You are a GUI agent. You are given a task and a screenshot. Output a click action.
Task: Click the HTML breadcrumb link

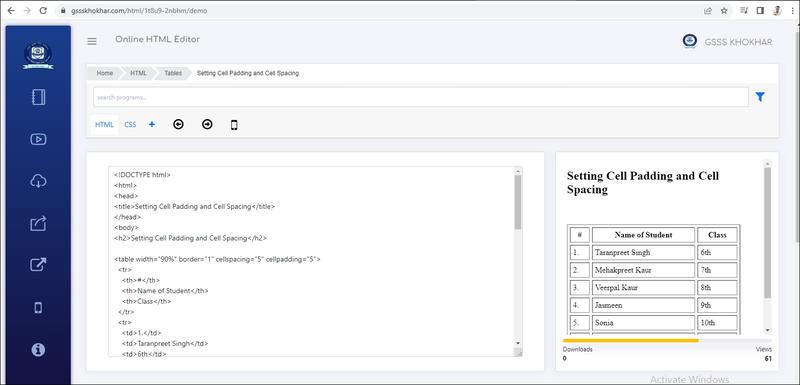(138, 73)
